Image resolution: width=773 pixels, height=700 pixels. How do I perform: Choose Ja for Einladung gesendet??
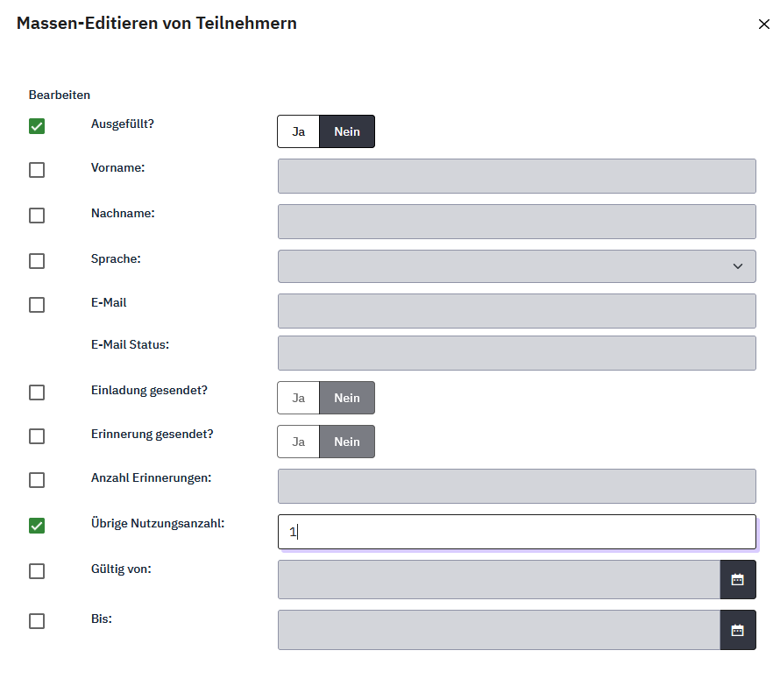click(299, 398)
